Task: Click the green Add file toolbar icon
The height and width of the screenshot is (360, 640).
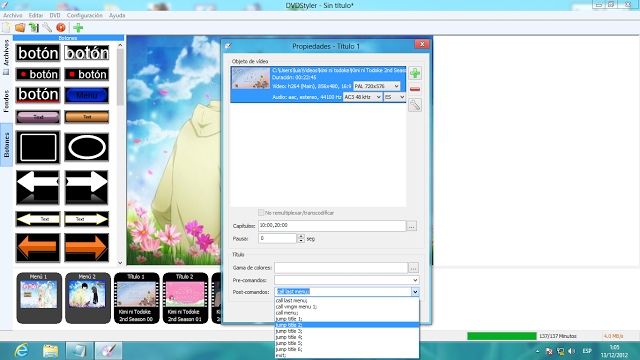Action: [78, 27]
